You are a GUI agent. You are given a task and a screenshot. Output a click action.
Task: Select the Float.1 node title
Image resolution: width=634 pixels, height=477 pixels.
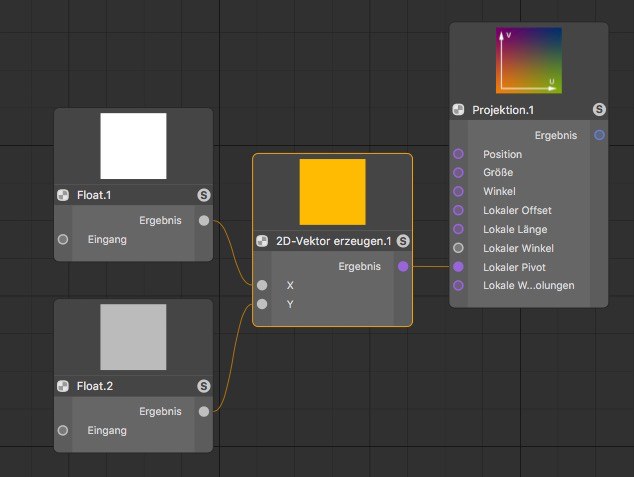[x=94, y=195]
